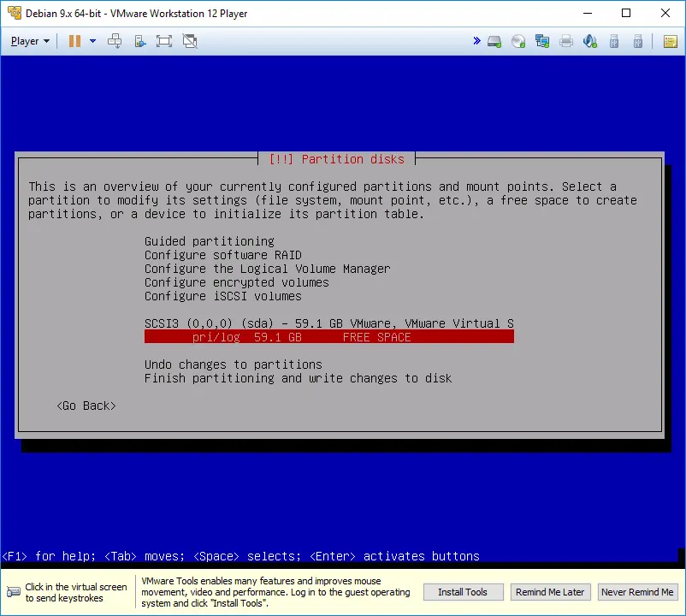Click the sound card device icon
Viewport: 686px width, 616px height.
(x=589, y=42)
